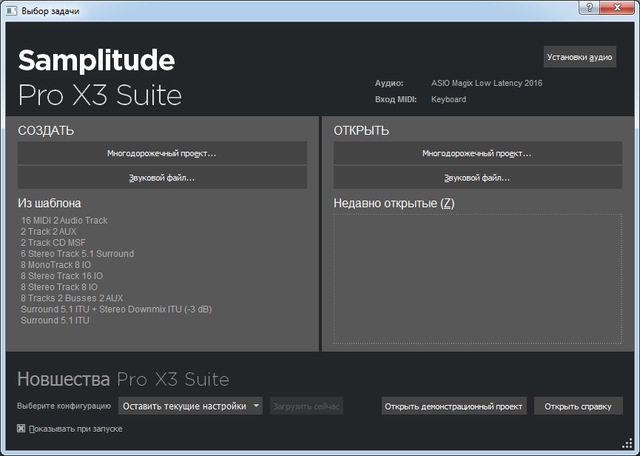Open the demo project with Открыть демонстрационный проект
This screenshot has width=640, height=456.
(454, 406)
